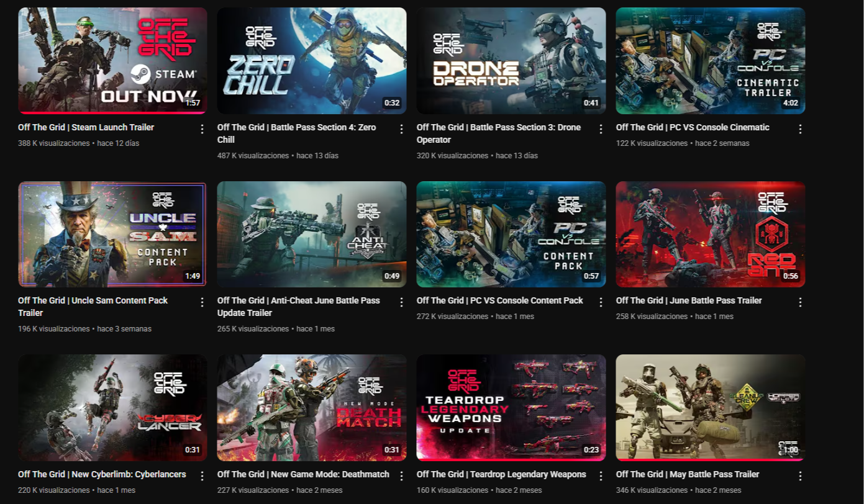Play the New Mode Deathmatch thumbnail

pos(312,408)
